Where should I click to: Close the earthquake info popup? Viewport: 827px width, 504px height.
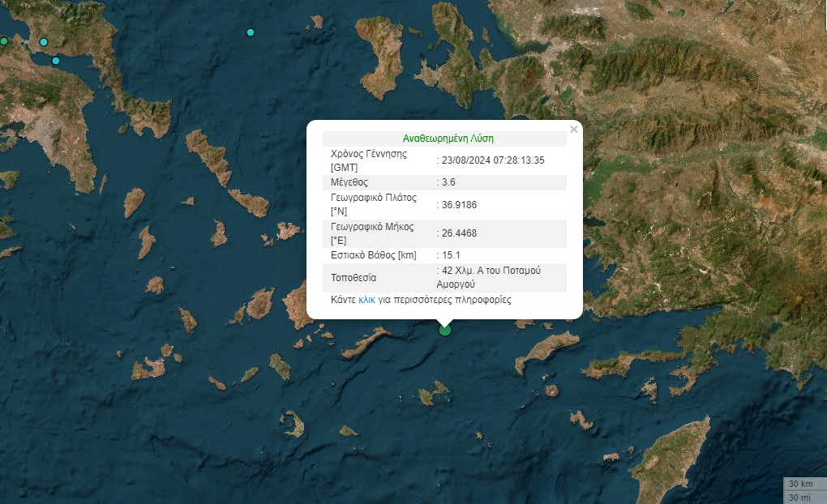click(x=574, y=129)
